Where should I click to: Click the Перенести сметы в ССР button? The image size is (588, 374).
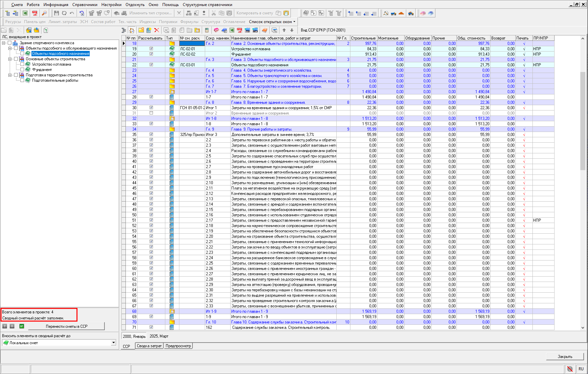point(66,326)
